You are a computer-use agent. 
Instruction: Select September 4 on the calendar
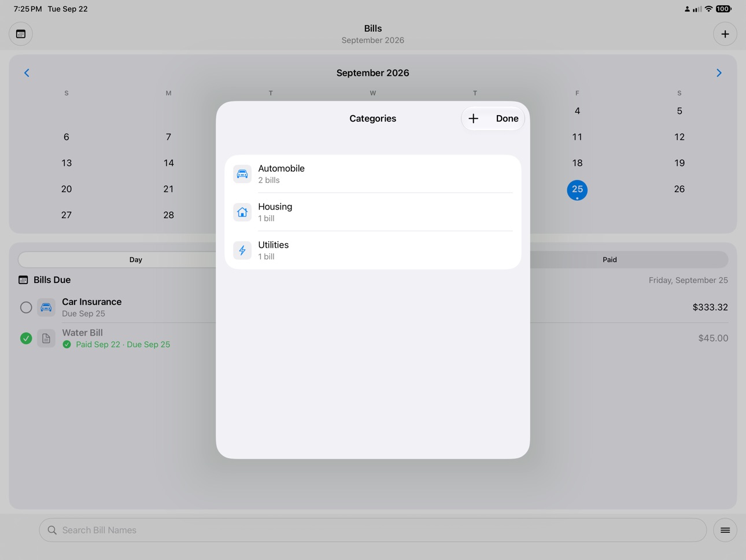pyautogui.click(x=577, y=111)
